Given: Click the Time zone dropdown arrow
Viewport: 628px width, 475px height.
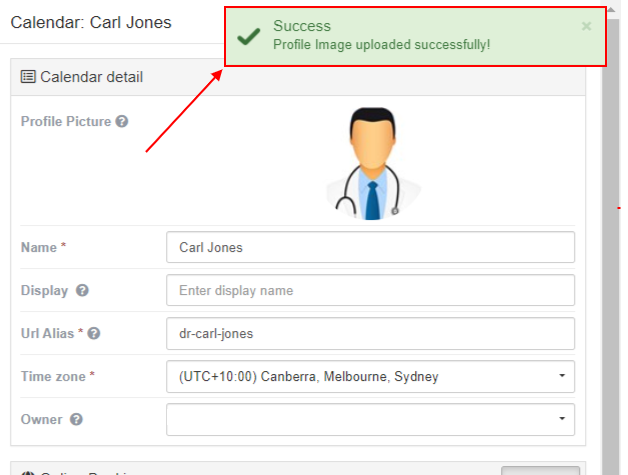Looking at the screenshot, I should click(x=562, y=376).
